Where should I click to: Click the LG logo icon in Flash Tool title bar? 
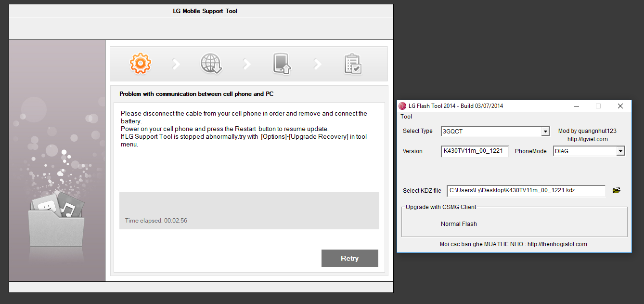tap(403, 106)
